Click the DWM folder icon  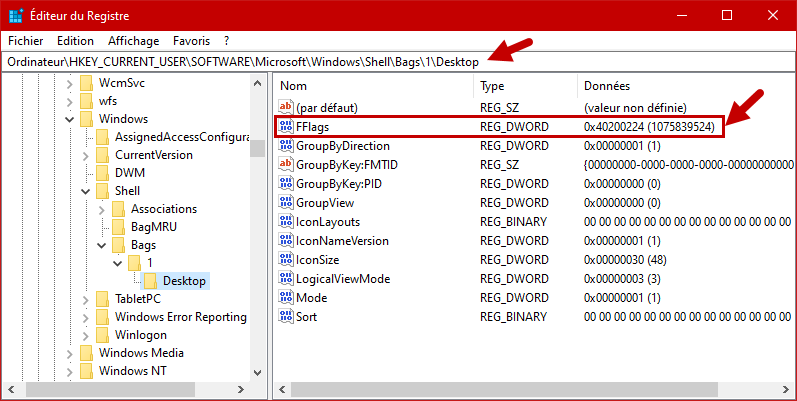pyautogui.click(x=103, y=173)
